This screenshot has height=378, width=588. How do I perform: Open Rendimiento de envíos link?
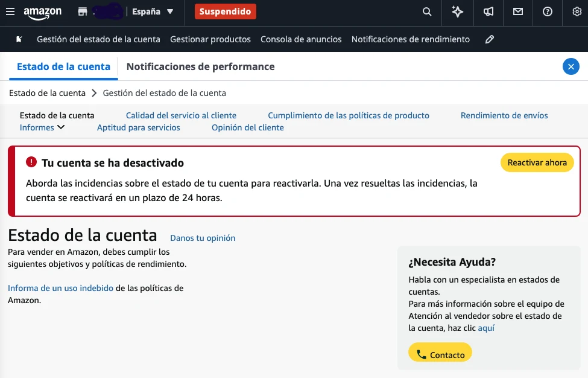(504, 115)
